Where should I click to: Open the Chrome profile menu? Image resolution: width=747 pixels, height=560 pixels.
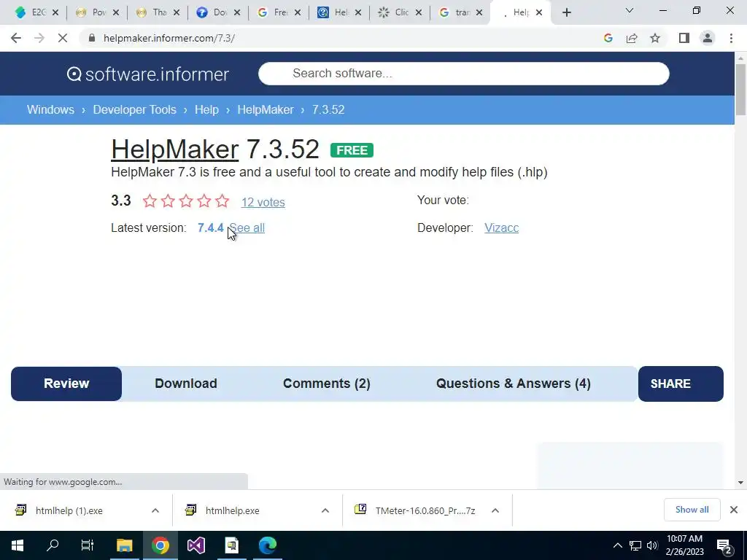708,38
